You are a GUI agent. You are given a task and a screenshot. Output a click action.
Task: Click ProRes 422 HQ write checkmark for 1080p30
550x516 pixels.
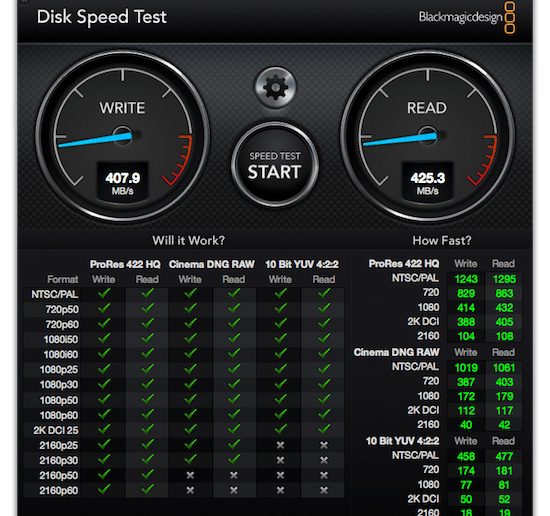(x=104, y=384)
